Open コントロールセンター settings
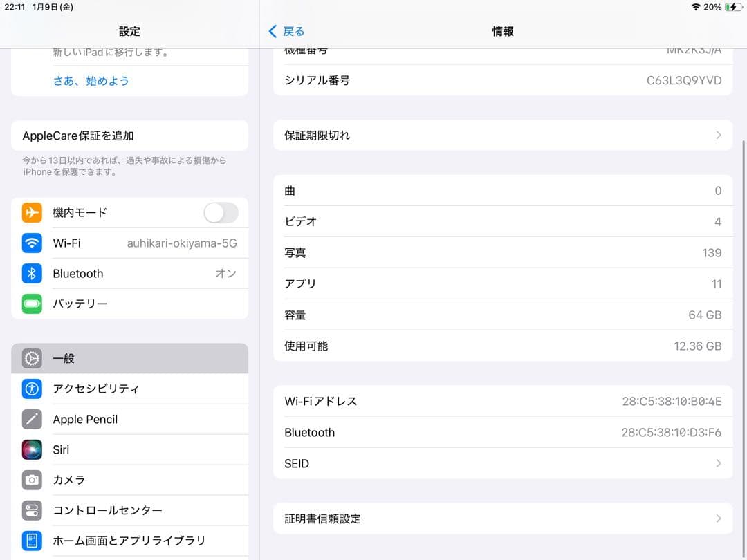This screenshot has width=747, height=560. (107, 510)
